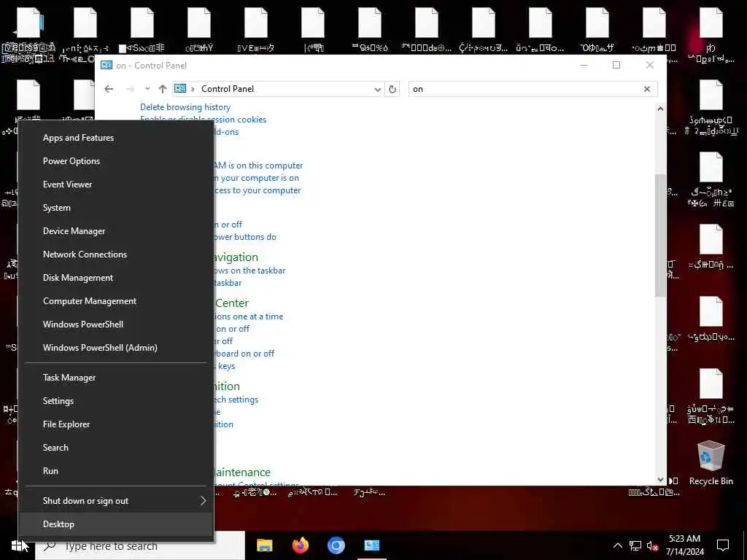Select the desktop file above Recycle Bin

tap(711, 394)
